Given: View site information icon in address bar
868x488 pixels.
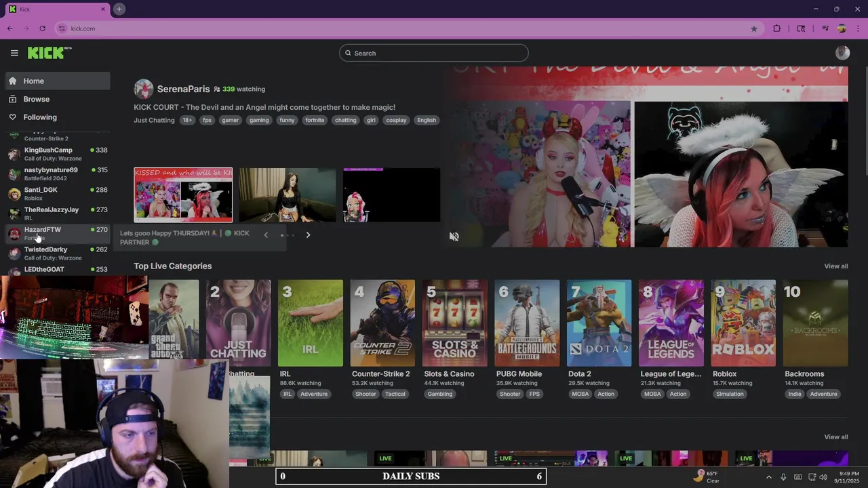Looking at the screenshot, I should coord(62,28).
